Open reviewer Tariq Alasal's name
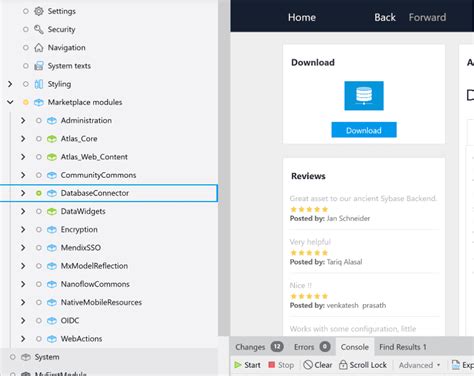 point(344,262)
